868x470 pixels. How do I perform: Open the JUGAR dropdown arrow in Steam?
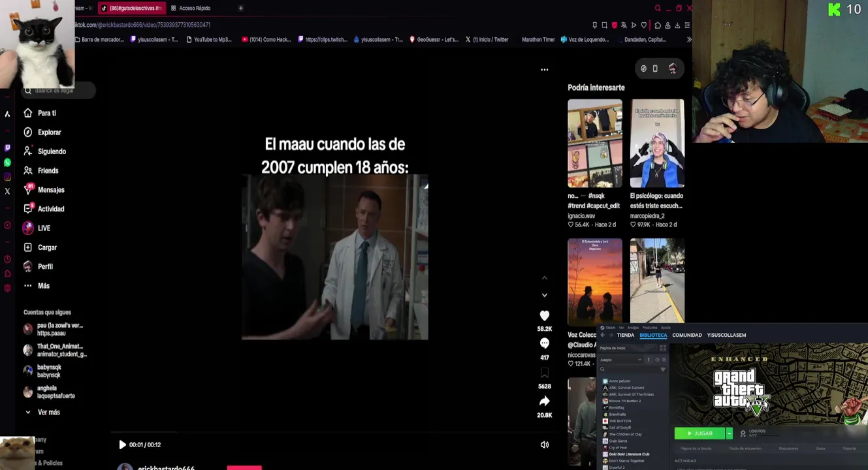729,433
